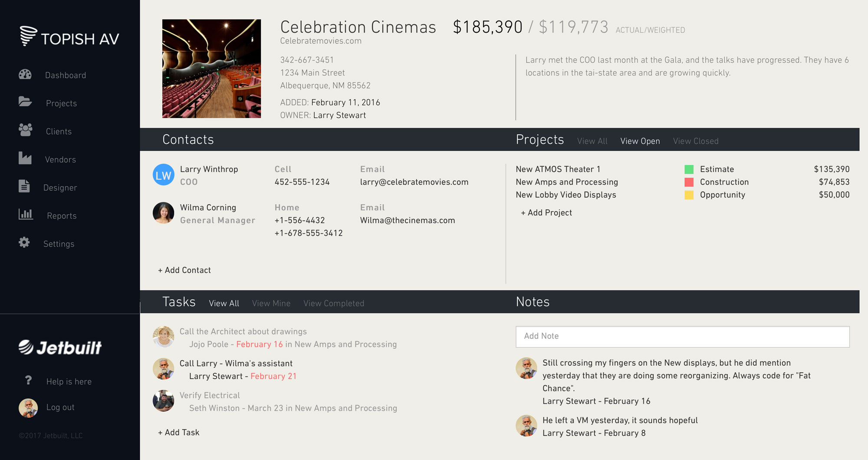Screen dimensions: 868x460
Task: Click the Help question mark icon
Action: pyautogui.click(x=28, y=381)
